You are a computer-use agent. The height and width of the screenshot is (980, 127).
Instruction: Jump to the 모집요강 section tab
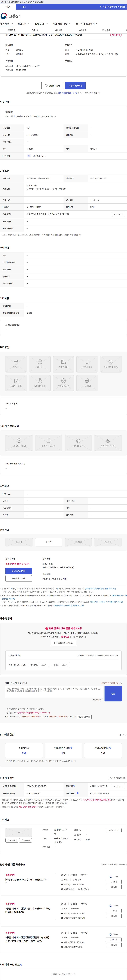12,30
